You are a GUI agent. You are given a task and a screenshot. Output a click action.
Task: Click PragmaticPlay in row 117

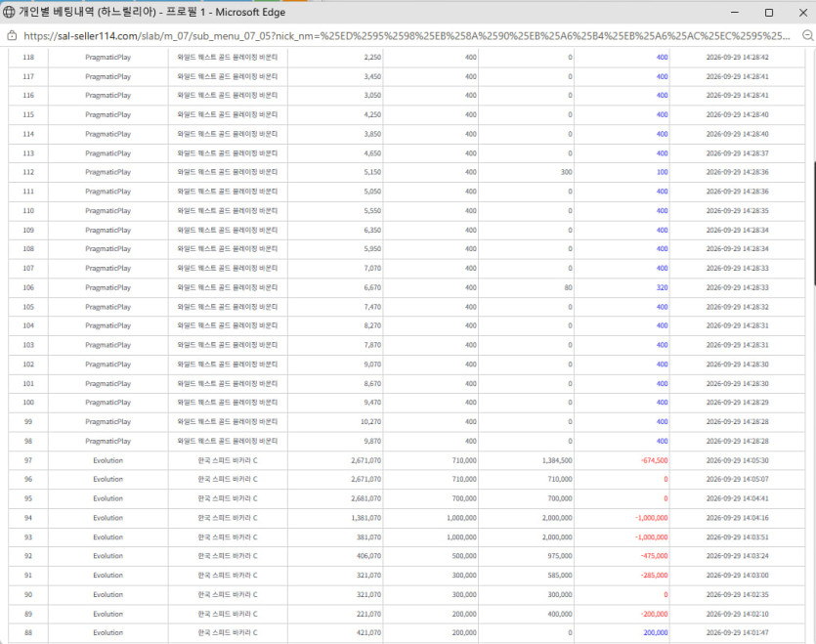pos(107,76)
